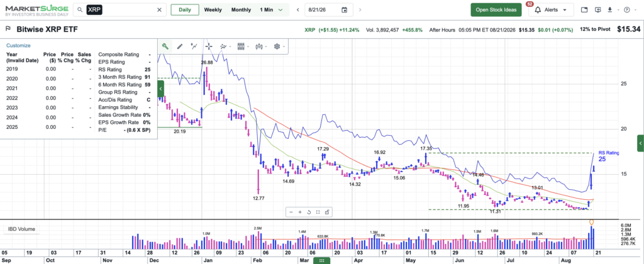Image resolution: width=644 pixels, height=264 pixels.
Task: Select the green wrench tool
Action: 165,47
